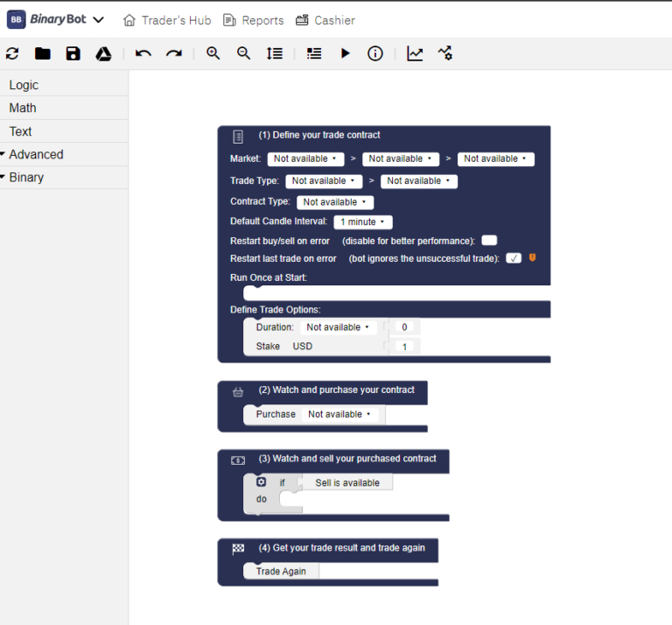Toggle Restart last trade on error checkbox
This screenshot has height=625, width=672.
coord(514,258)
